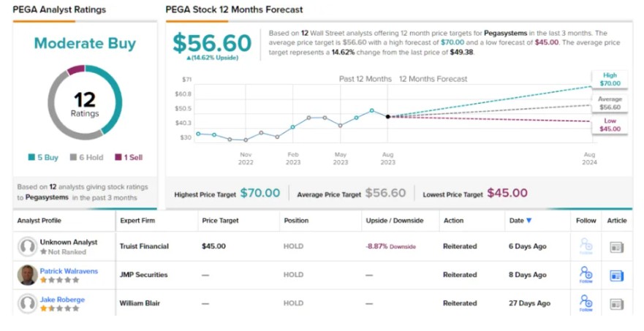Click Follow icon for Patrick Walravens
This screenshot has width=644, height=331.
tap(586, 274)
